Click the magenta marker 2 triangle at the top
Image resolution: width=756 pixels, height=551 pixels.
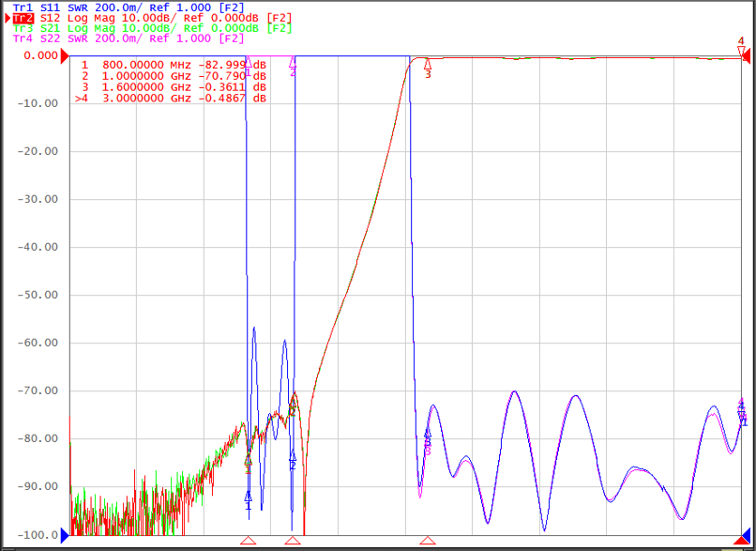pyautogui.click(x=293, y=62)
